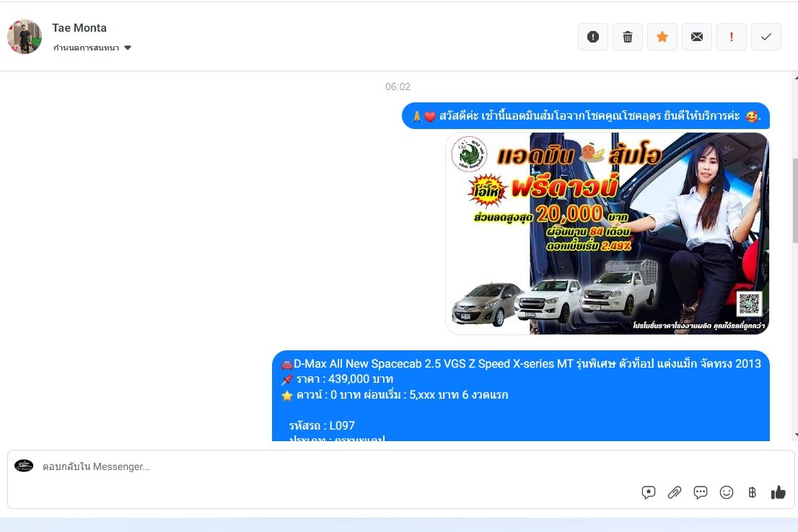Image resolution: width=798 pixels, height=532 pixels.
Task: Click the ราคา : 439,000 บาท line
Action: 337,379
